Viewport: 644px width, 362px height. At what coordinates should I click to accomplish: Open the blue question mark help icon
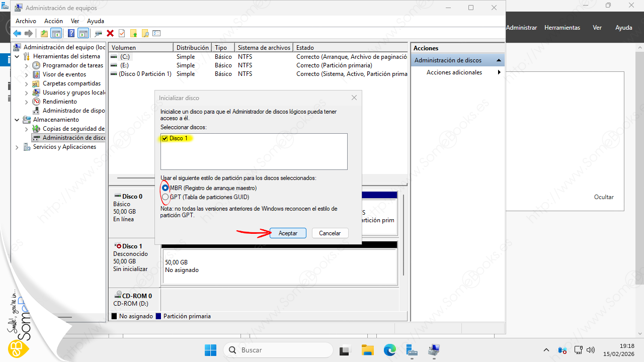[71, 34]
